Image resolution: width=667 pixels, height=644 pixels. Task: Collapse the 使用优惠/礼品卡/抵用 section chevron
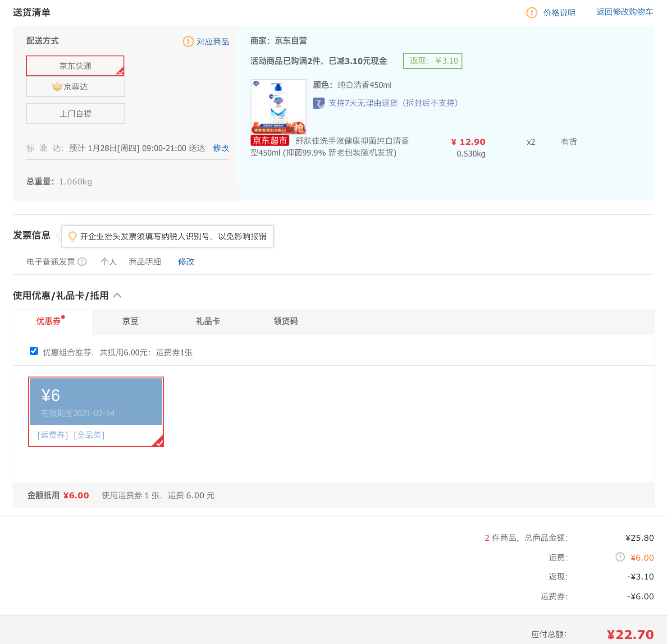[x=117, y=295]
